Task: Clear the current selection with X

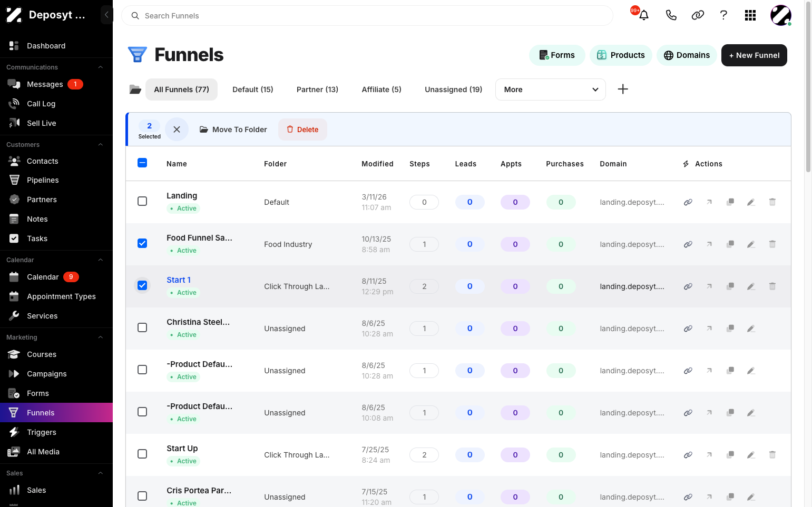Action: (x=177, y=129)
